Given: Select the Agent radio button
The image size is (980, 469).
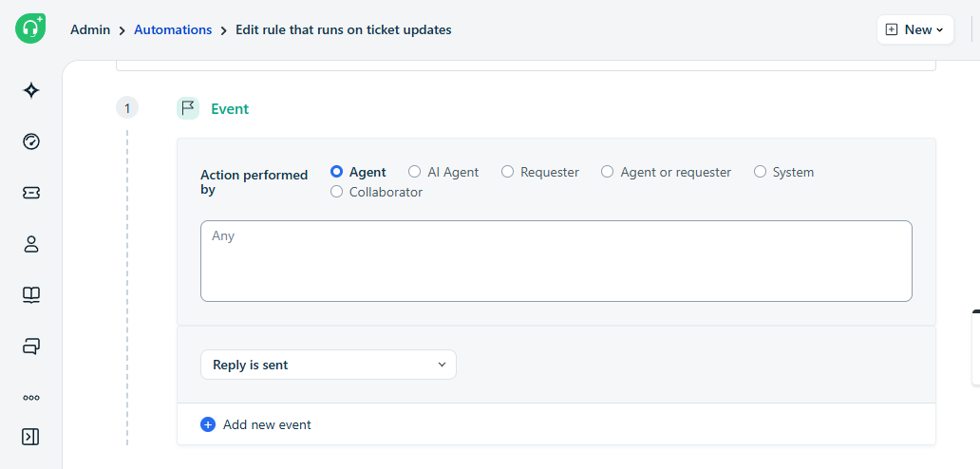Looking at the screenshot, I should (336, 172).
